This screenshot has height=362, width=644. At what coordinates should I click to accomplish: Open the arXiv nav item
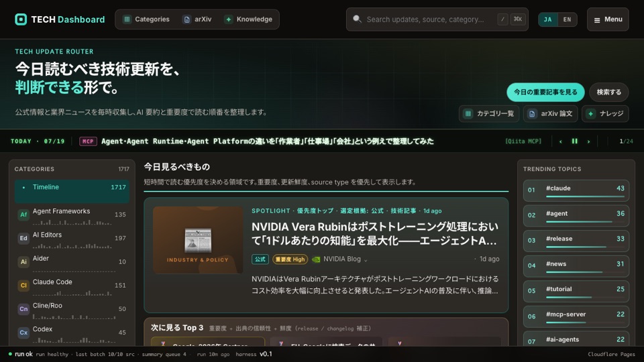click(197, 19)
